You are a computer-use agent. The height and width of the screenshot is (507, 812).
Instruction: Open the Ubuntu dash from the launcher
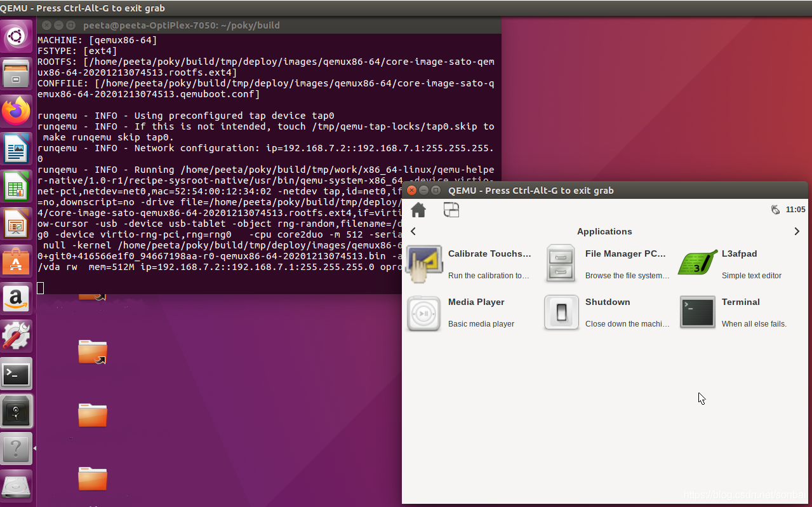coord(17,36)
